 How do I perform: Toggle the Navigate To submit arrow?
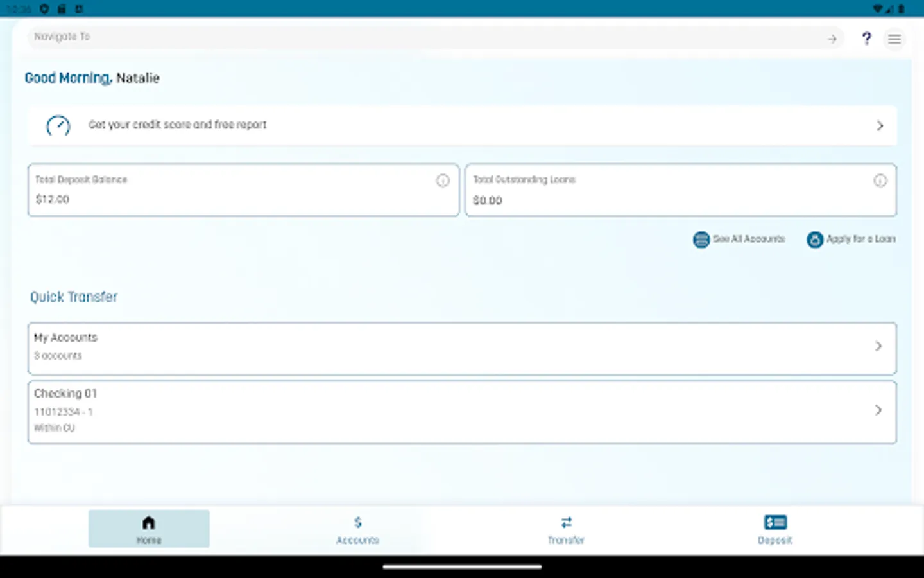click(x=832, y=39)
